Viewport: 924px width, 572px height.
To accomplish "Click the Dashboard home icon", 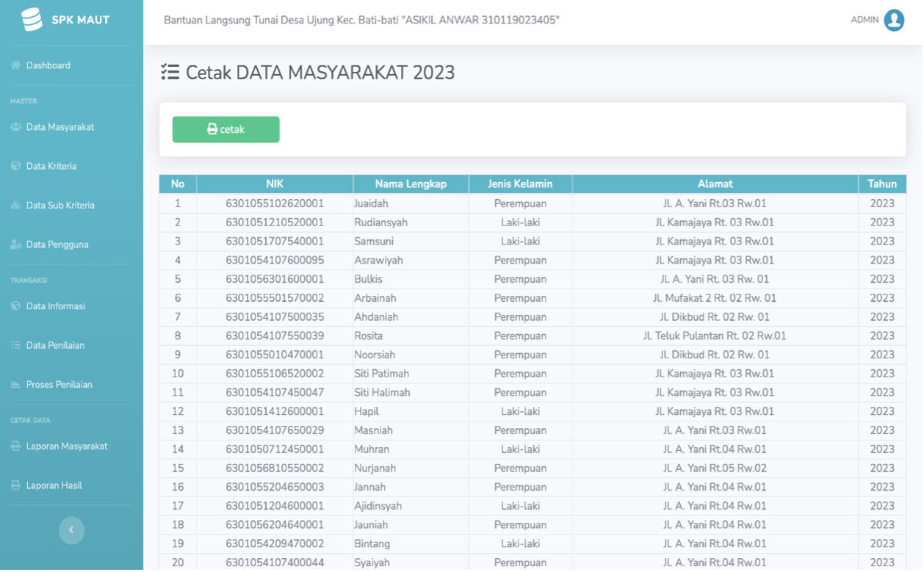I will [x=15, y=65].
